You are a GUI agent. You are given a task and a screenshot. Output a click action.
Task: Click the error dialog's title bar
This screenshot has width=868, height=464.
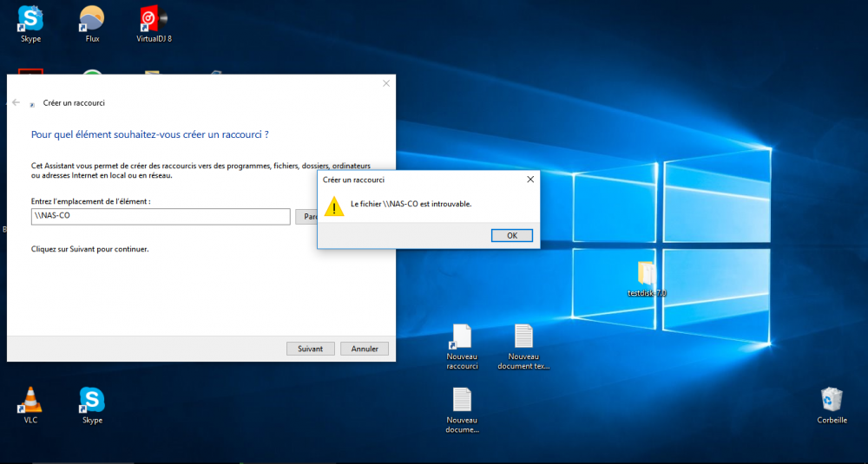(x=417, y=180)
